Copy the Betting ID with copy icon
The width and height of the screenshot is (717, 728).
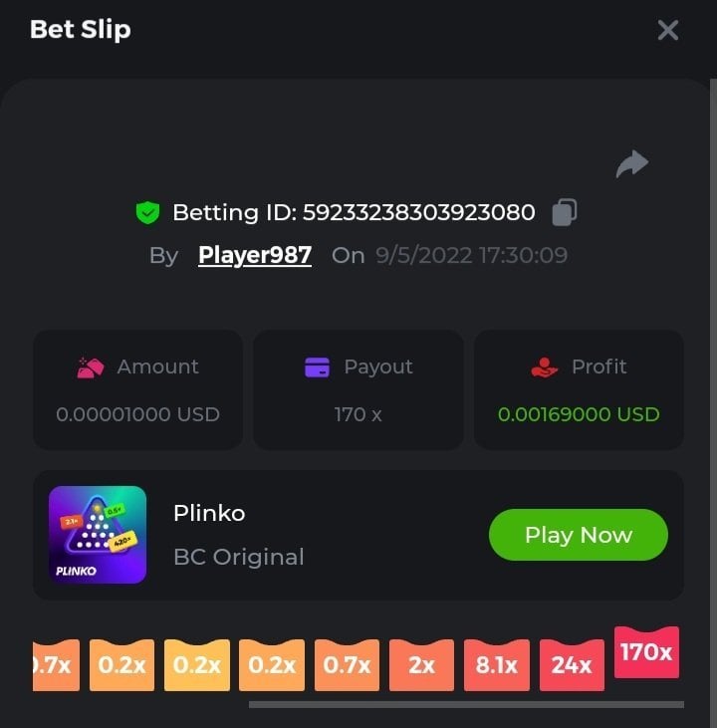565,212
